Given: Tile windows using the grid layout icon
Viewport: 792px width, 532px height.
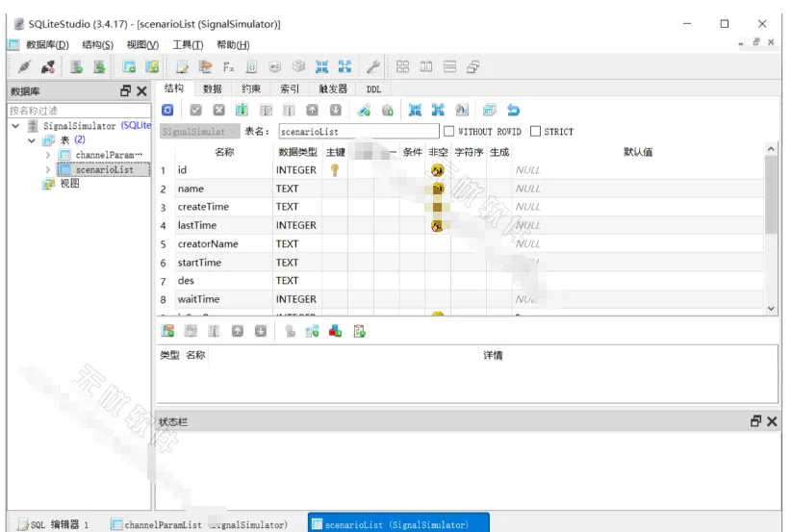Looking at the screenshot, I should (x=402, y=66).
